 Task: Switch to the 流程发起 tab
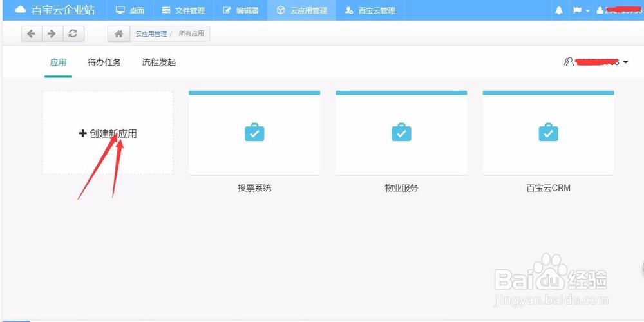pos(159,62)
